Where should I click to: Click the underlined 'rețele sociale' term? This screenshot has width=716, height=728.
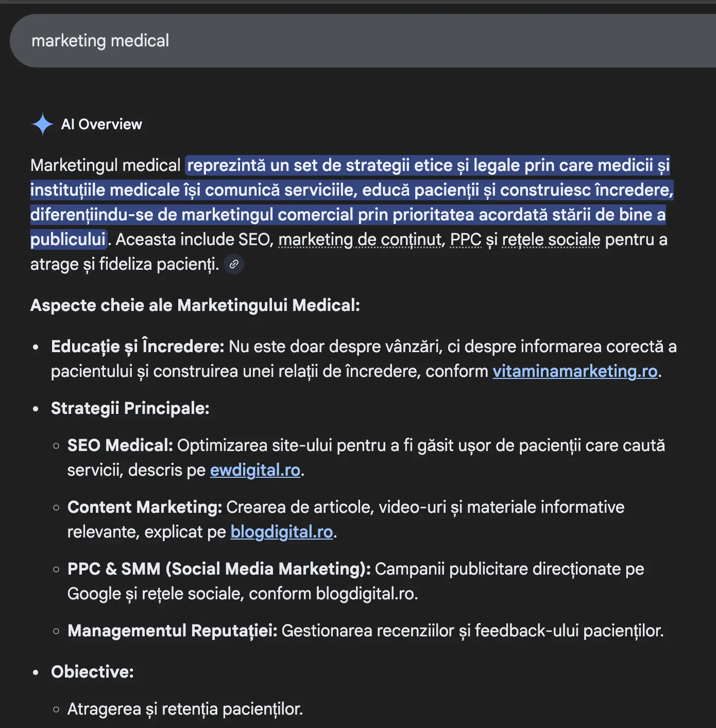(x=549, y=239)
